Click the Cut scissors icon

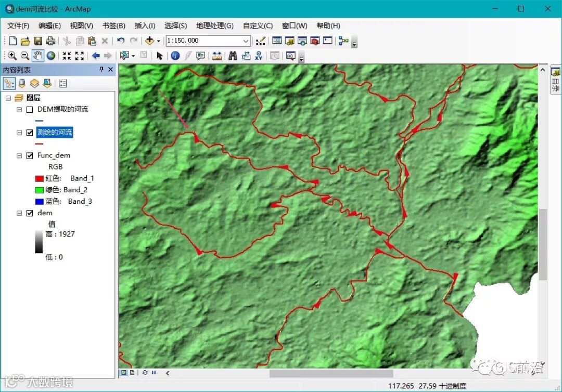click(x=67, y=41)
